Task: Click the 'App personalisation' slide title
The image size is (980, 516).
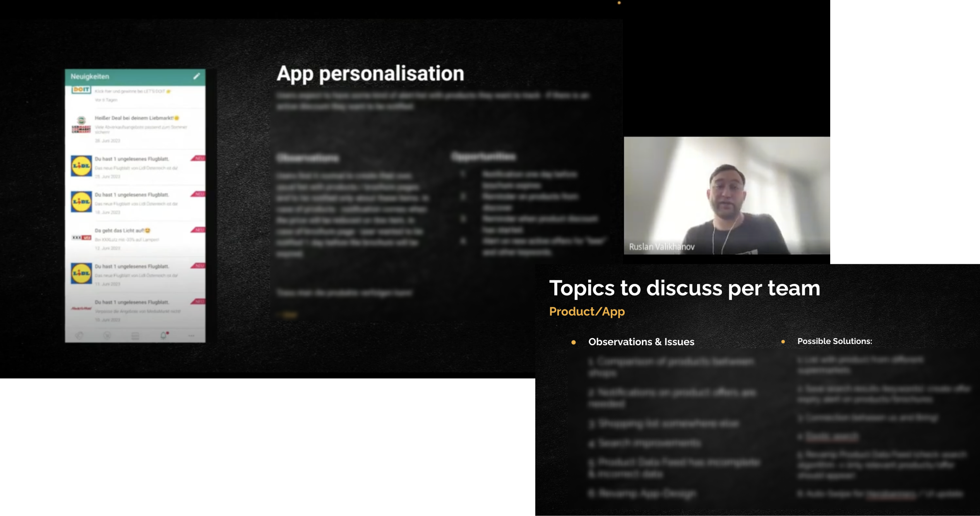Action: [370, 74]
